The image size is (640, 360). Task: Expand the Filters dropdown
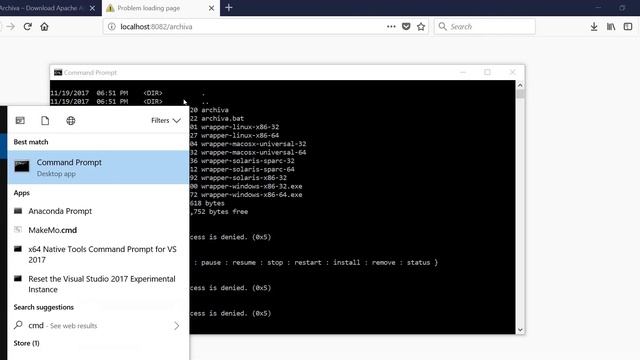(166, 120)
